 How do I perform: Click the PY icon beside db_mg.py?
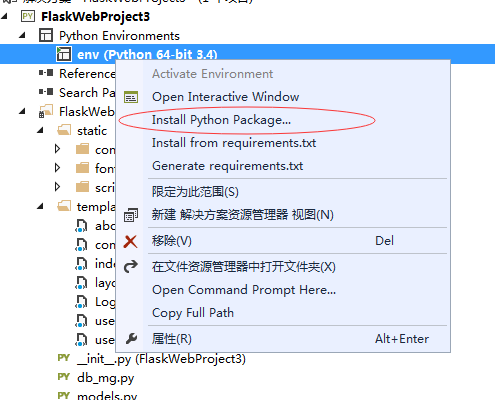63,377
